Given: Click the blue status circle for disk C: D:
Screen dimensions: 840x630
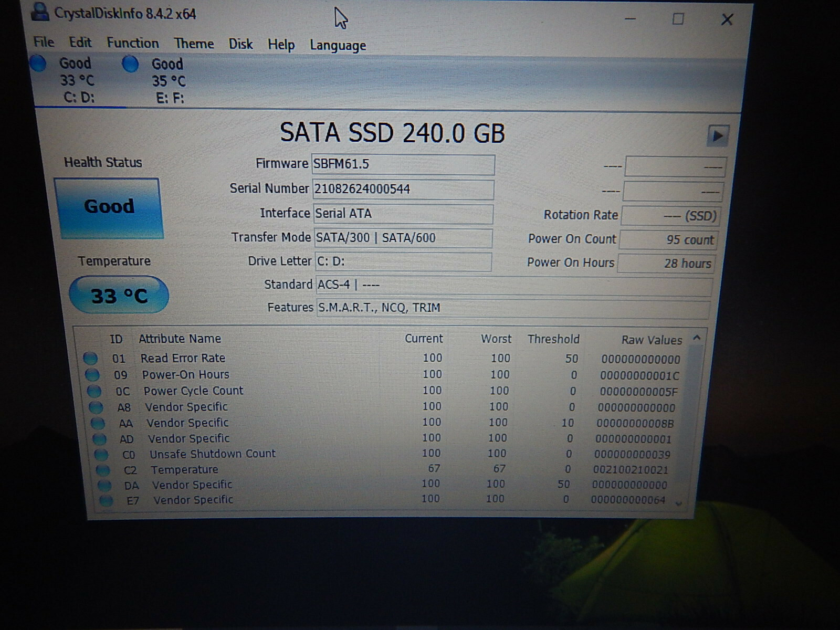Looking at the screenshot, I should 38,64.
